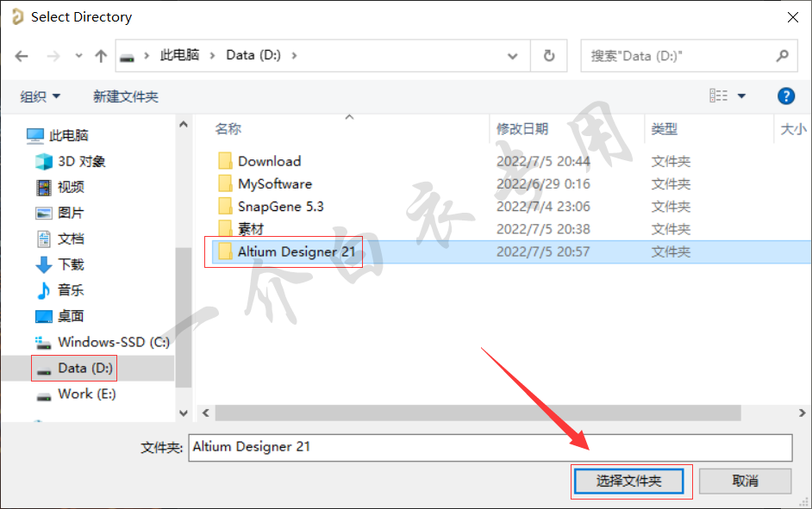Refresh the Data (D:) folder view
The image size is (812, 509).
[549, 55]
